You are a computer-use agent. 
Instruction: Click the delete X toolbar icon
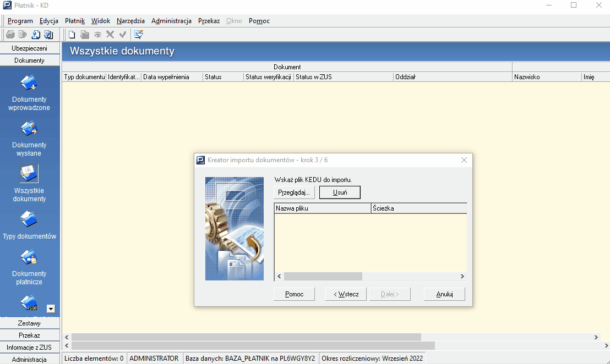coord(110,35)
